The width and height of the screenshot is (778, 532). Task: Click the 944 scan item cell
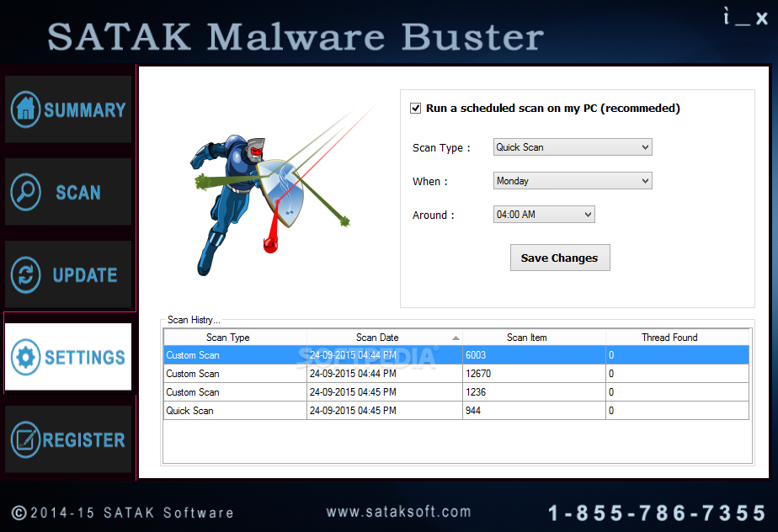click(534, 411)
